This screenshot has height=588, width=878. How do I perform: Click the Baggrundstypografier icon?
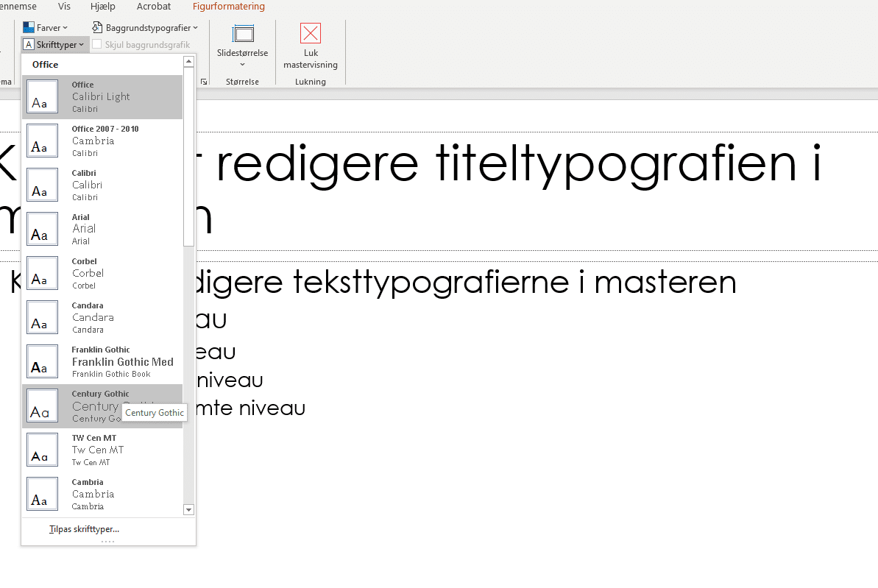pyautogui.click(x=98, y=26)
